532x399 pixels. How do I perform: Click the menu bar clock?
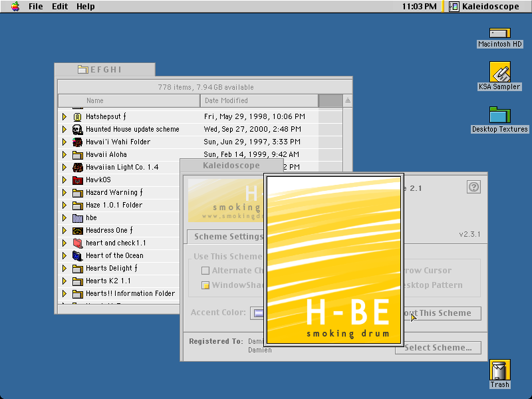point(419,7)
